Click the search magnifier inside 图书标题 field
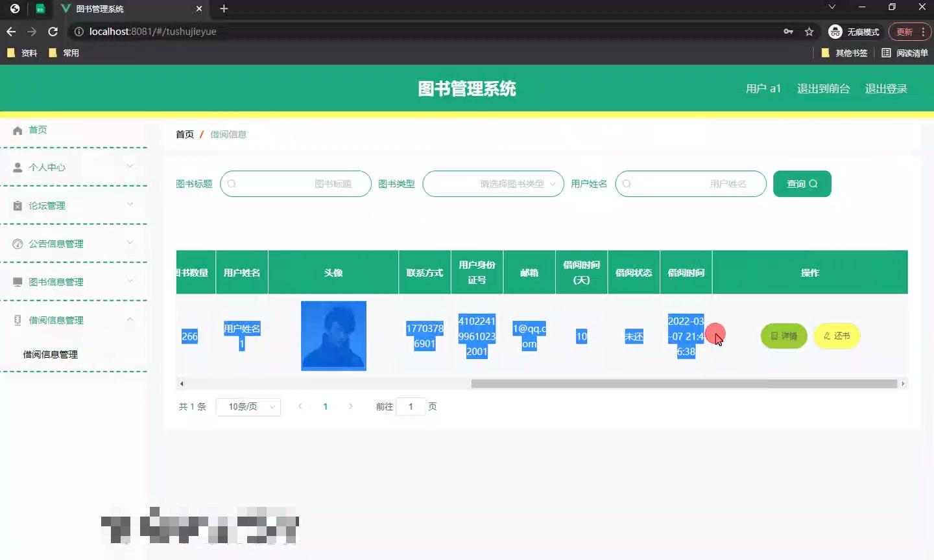This screenshot has height=560, width=934. pos(232,183)
